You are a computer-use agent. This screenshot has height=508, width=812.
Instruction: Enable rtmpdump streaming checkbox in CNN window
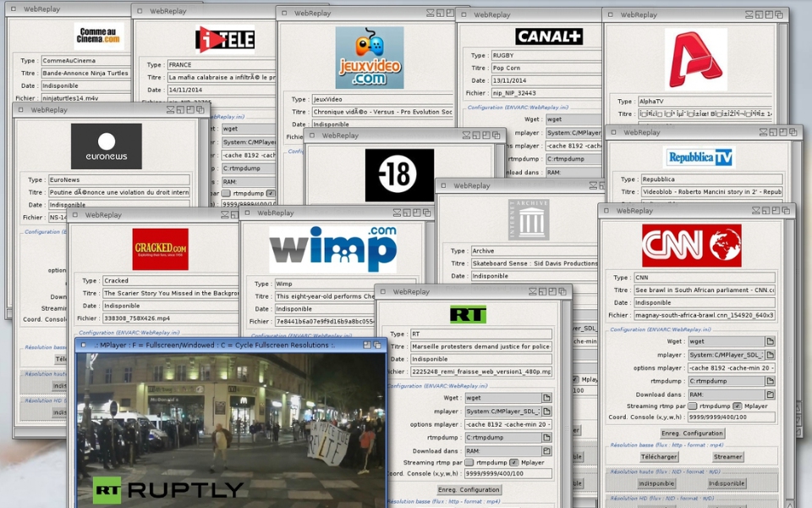coord(692,406)
